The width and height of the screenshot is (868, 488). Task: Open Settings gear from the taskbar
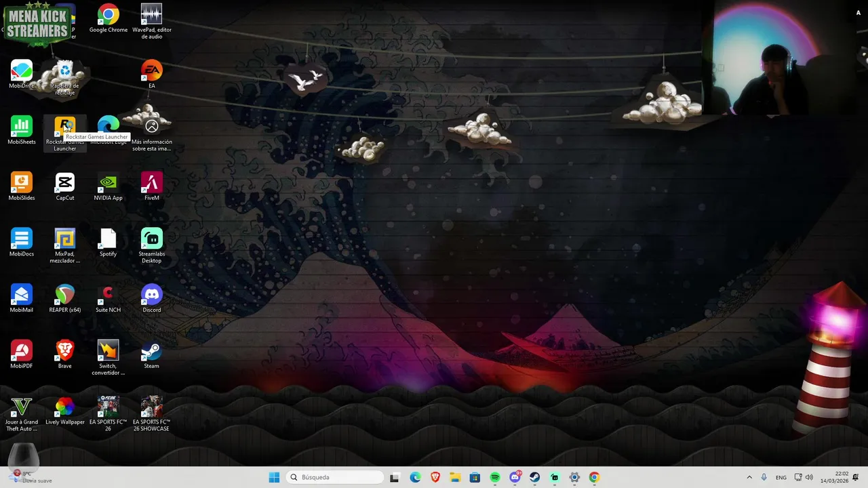click(574, 477)
